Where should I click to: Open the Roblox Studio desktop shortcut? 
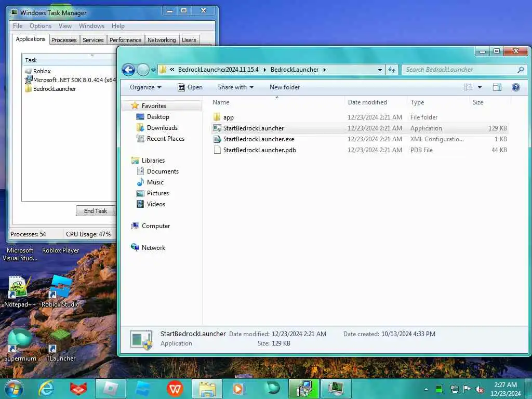click(x=60, y=292)
